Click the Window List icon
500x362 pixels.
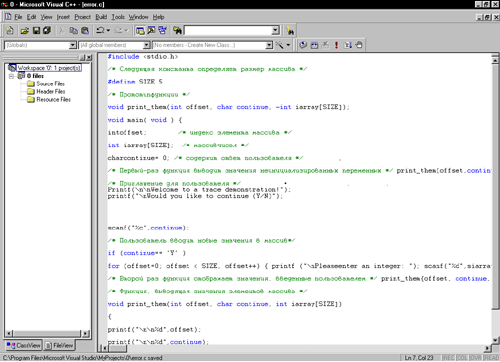tap(162, 31)
